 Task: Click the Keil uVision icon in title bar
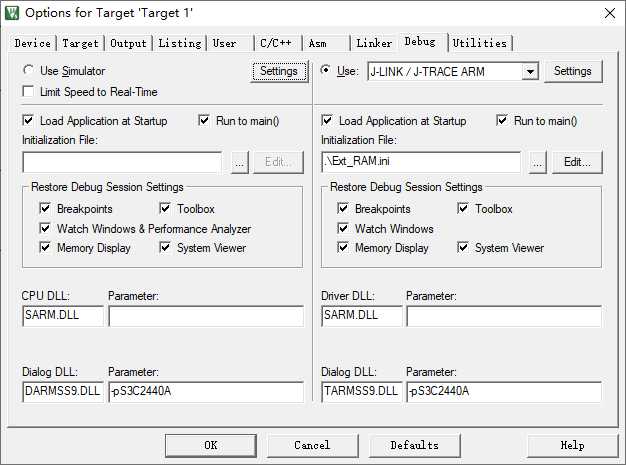pyautogui.click(x=12, y=13)
